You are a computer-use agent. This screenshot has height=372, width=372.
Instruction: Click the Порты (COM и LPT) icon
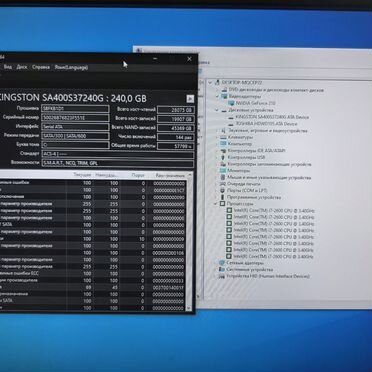(x=223, y=191)
